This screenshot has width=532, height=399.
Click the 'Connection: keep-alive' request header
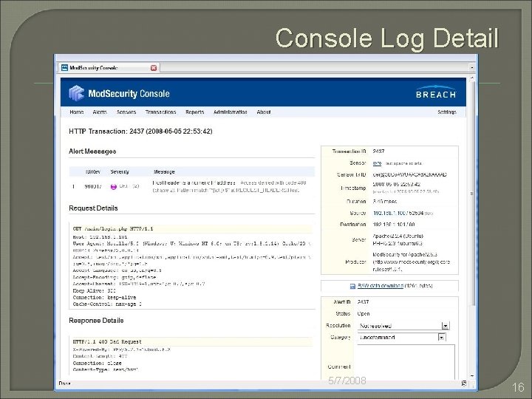click(104, 298)
